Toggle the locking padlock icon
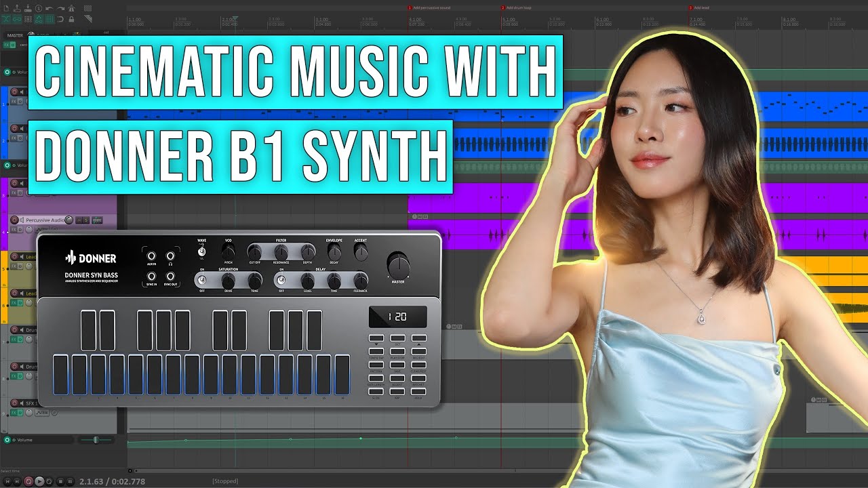The height and width of the screenshot is (488, 868). 71,19
